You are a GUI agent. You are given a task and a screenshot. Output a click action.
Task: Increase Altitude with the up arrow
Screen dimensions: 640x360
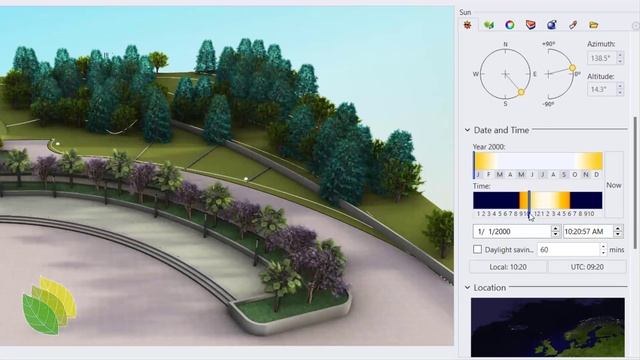coord(620,86)
